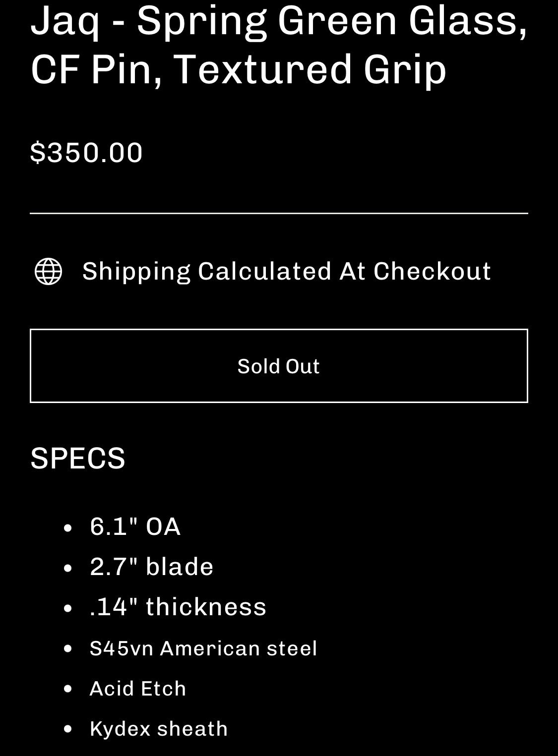
Task: Click the 2.7" blade spec item
Action: pos(151,566)
